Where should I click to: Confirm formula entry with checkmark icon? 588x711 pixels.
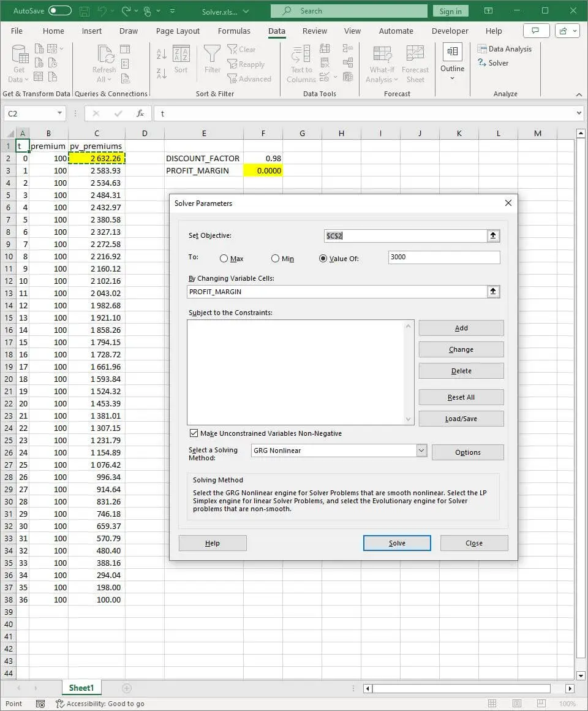(x=118, y=113)
